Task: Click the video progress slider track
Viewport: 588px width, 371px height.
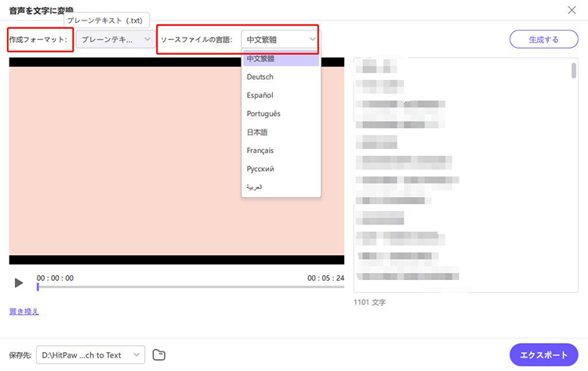Action: (x=191, y=287)
